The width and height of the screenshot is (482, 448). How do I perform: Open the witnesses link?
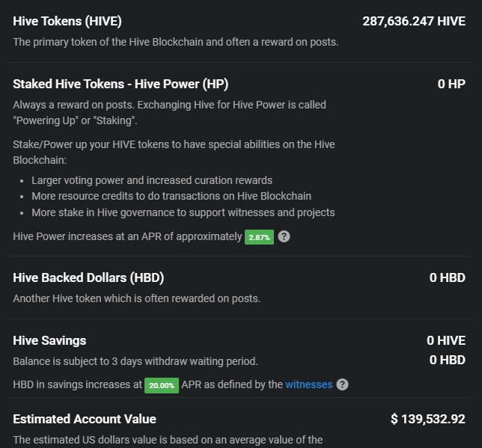coord(309,384)
